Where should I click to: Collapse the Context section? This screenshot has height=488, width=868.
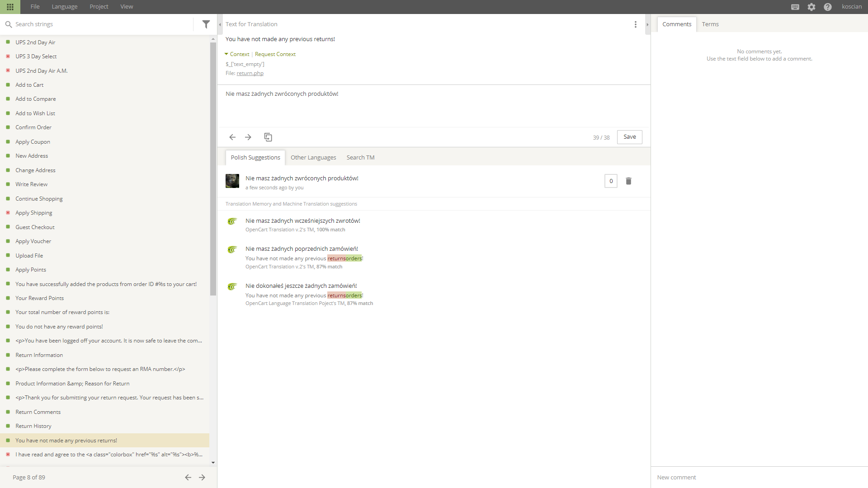237,54
